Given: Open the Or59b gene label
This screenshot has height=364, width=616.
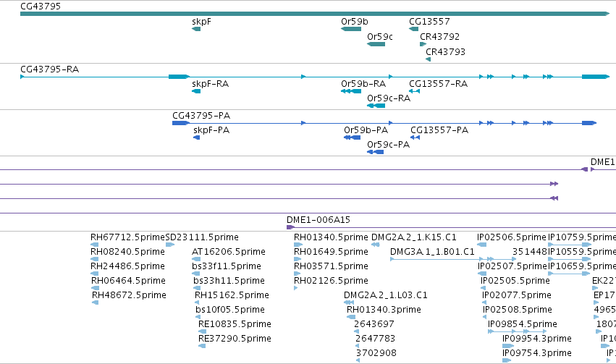Looking at the screenshot, I should (x=355, y=22).
